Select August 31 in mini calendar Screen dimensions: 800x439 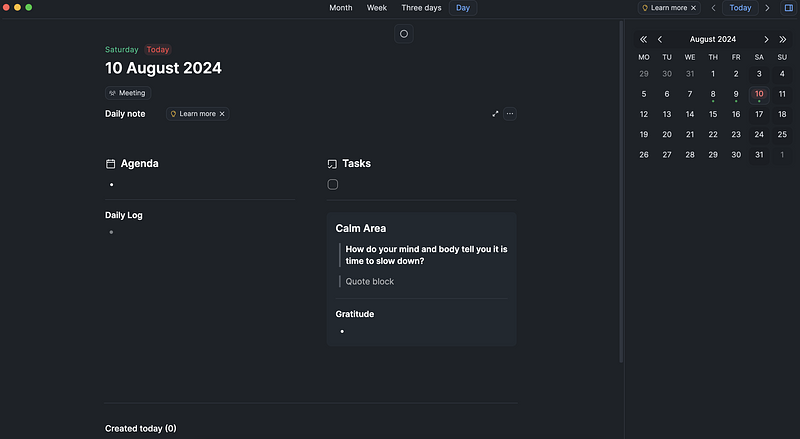click(759, 155)
